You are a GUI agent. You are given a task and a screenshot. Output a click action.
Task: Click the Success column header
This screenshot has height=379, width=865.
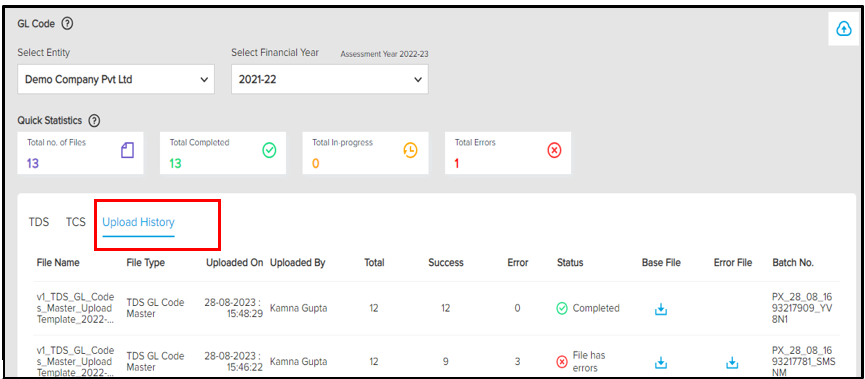446,263
